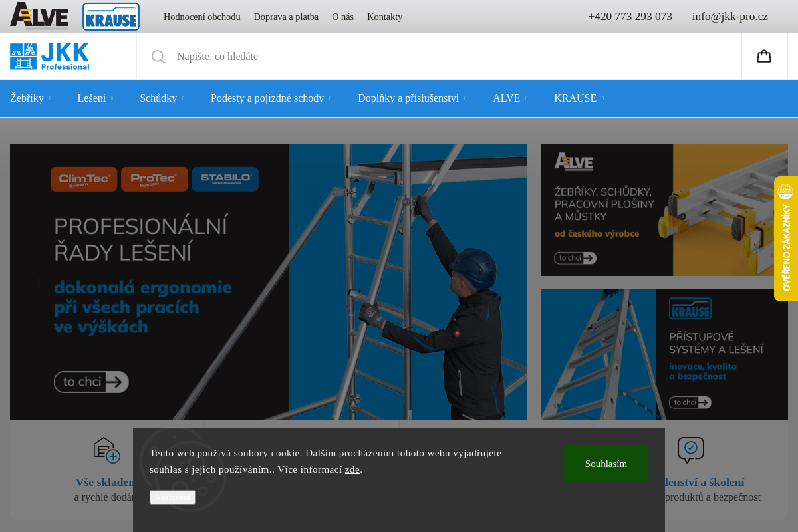This screenshot has width=798, height=532.
Task: Open the Kontakty link
Action: [384, 17]
